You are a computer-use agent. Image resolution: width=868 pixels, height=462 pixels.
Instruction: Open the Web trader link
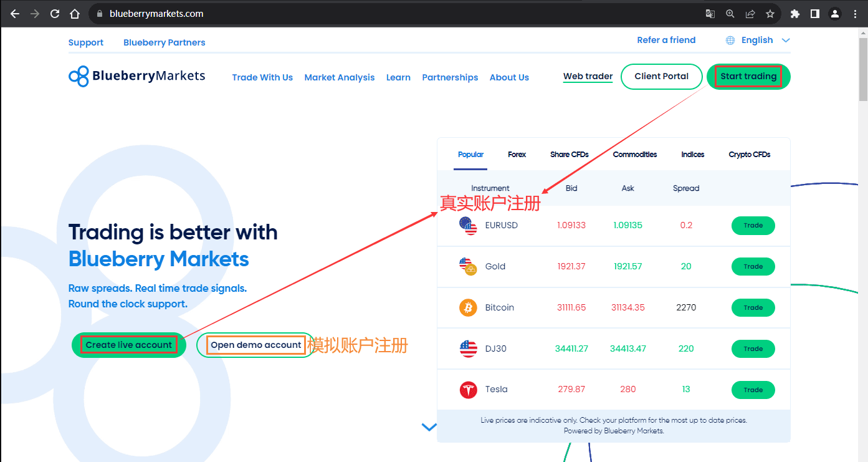[588, 77]
